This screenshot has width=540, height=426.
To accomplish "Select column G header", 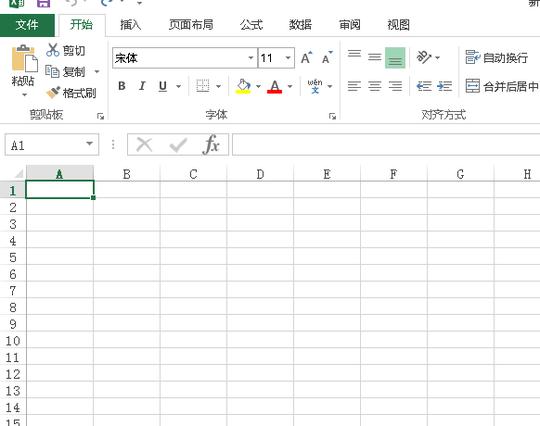I will click(460, 174).
